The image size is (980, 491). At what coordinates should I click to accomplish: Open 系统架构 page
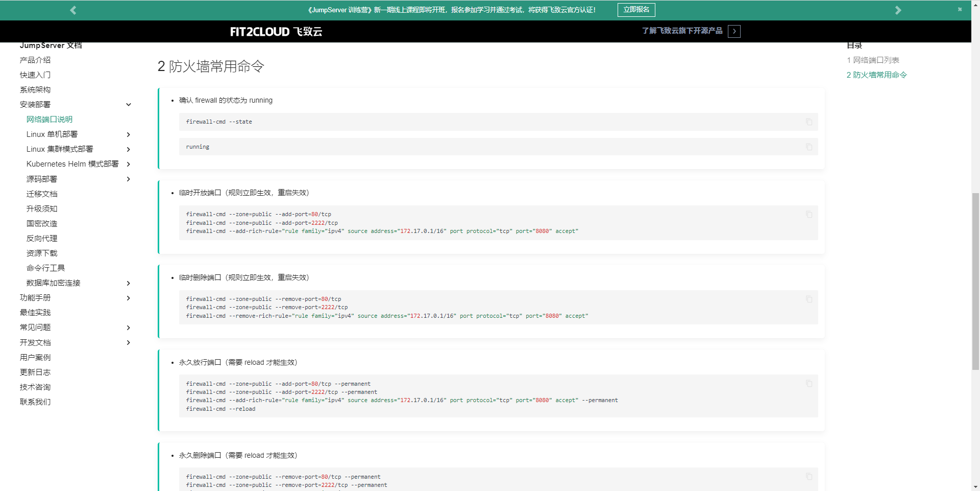click(35, 89)
